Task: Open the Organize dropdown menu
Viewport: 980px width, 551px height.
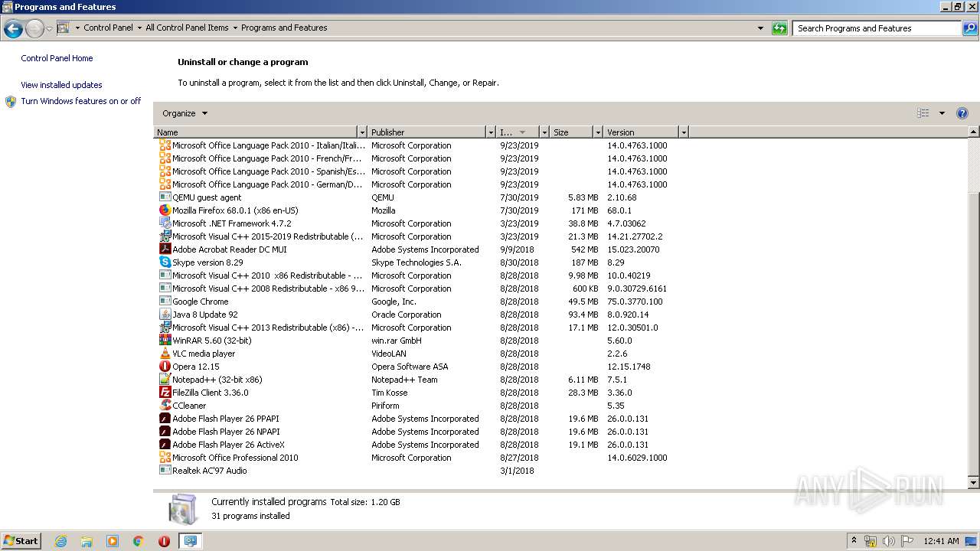Action: click(185, 113)
